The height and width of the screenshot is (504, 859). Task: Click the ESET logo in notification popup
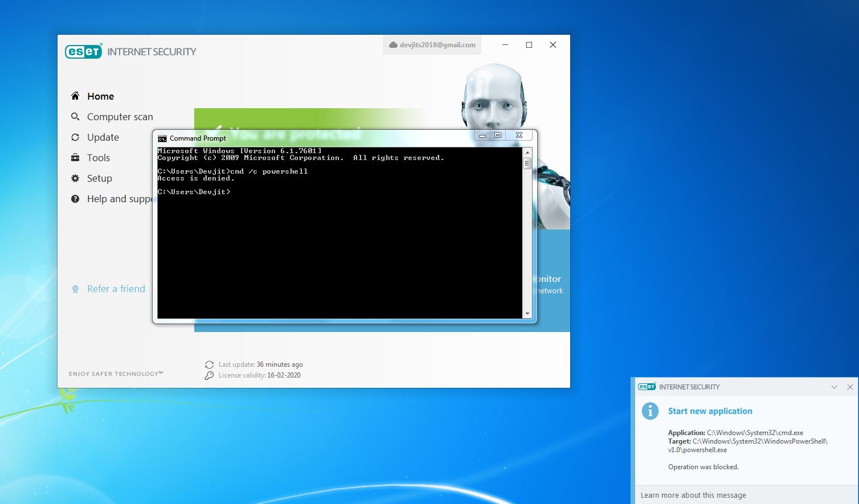[x=647, y=387]
